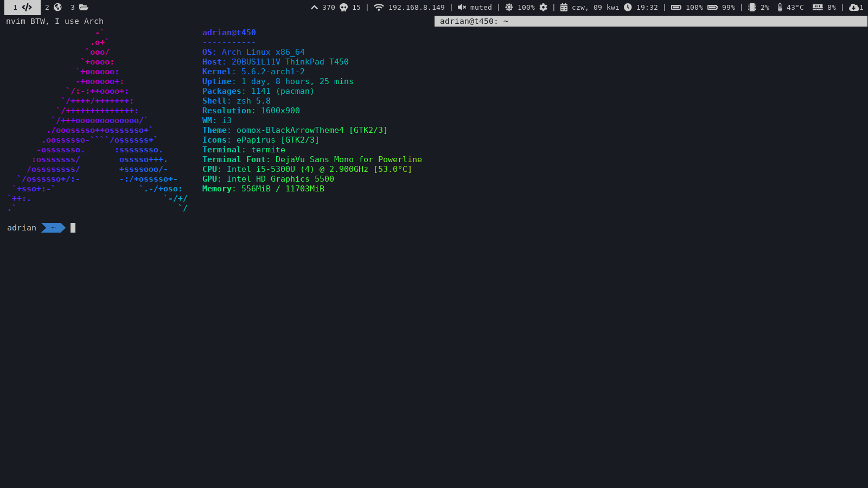
Task: Click the muted speaker icon
Action: click(462, 8)
